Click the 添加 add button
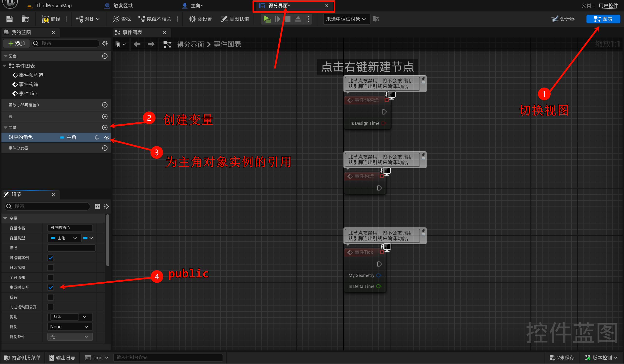This screenshot has height=364, width=624. 17,43
